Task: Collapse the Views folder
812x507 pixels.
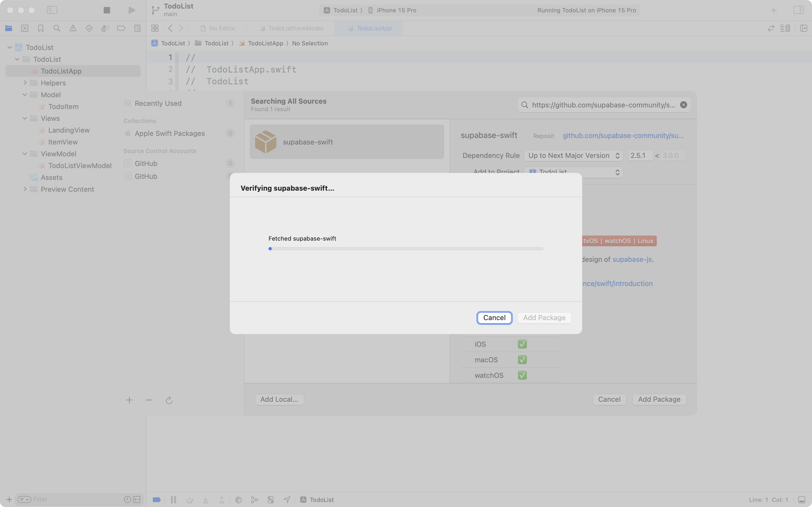Action: 25,118
